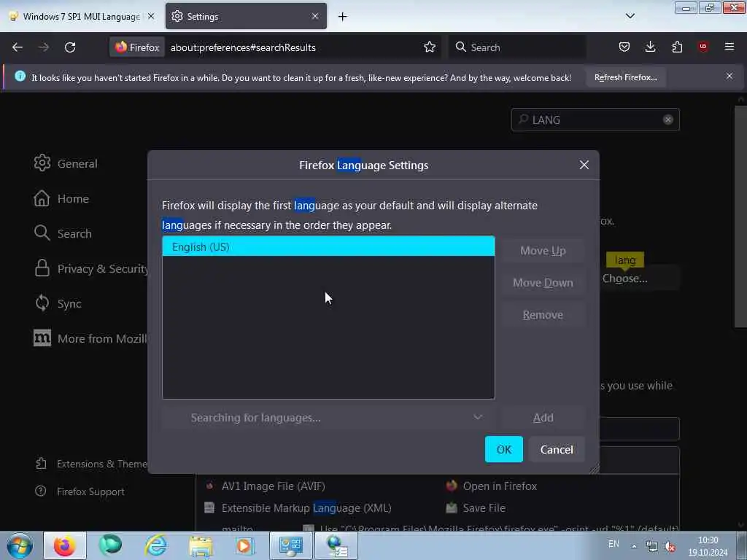
Task: Open the green round taskbar icon
Action: click(x=110, y=545)
